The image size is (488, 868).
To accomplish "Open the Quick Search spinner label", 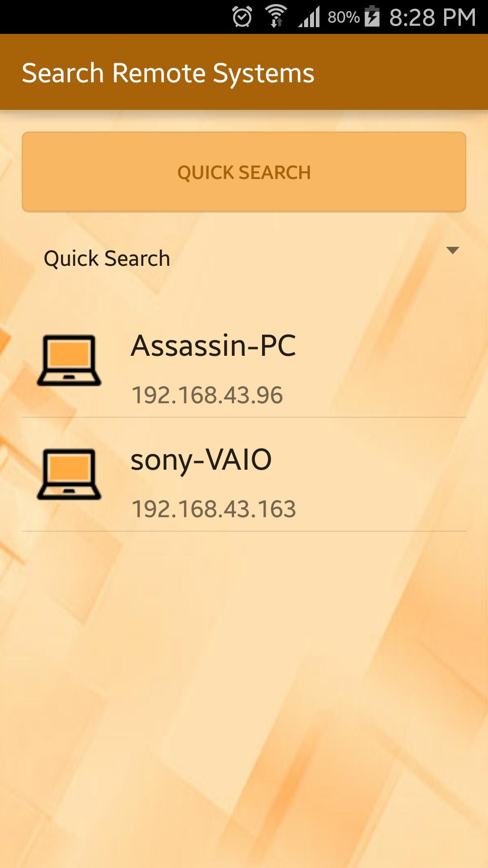I will [x=107, y=259].
